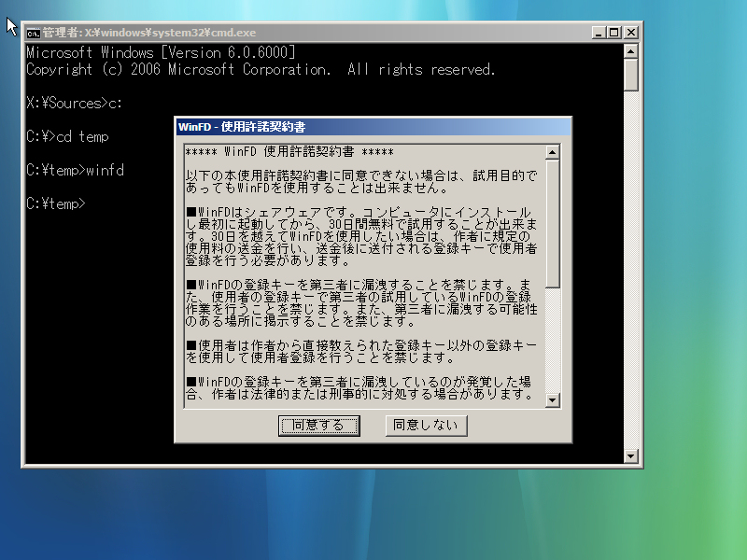Open the cmd.exe system menu icon

pos(33,33)
